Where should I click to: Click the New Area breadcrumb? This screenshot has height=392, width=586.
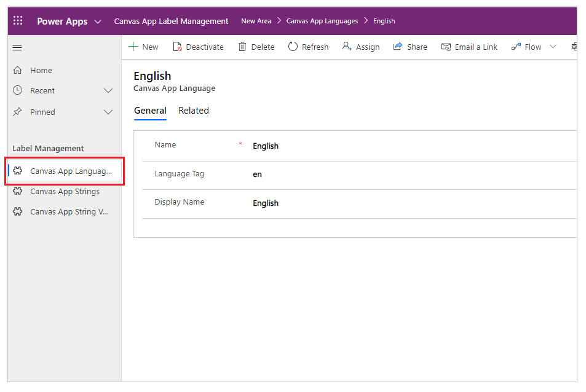pos(256,22)
